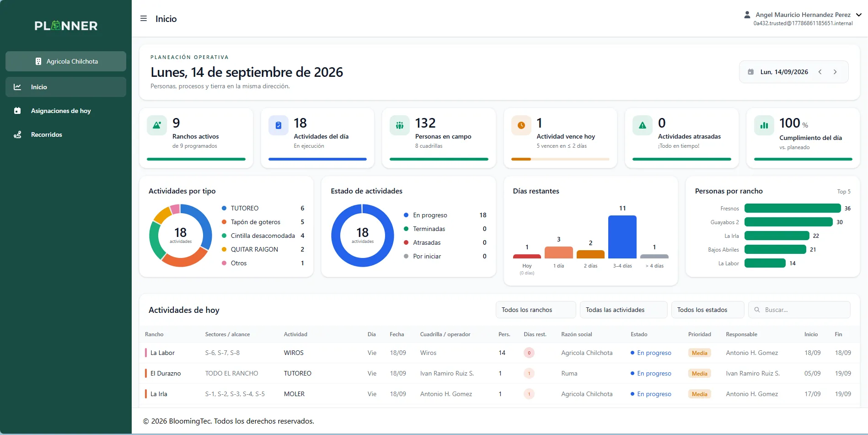This screenshot has height=435, width=868.
Task: Click the Actividades por tipo donut chart
Action: point(181,236)
